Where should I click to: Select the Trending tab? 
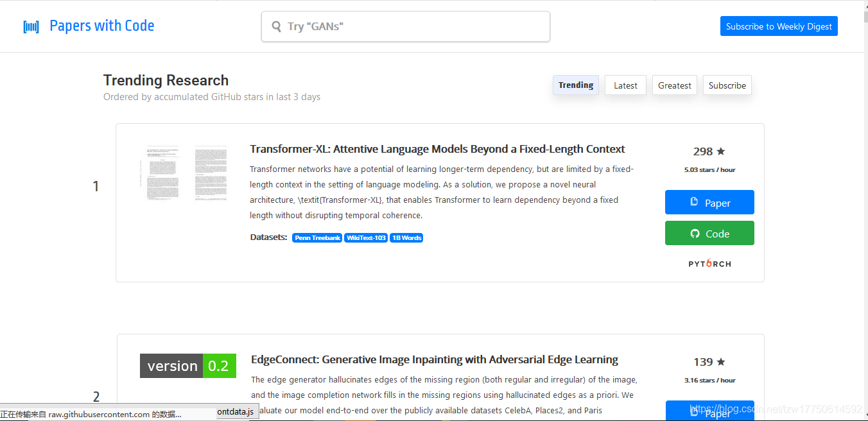[x=576, y=85]
